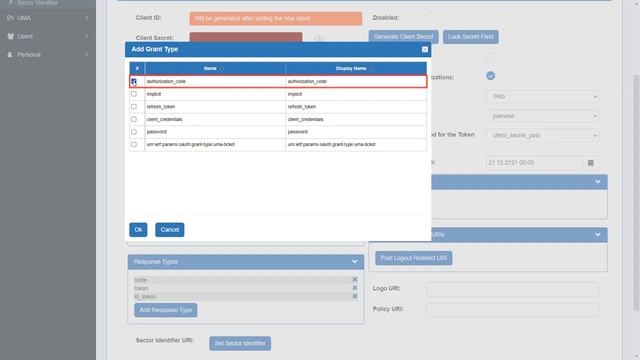
Task: Click the Personal person icon in sidebar
Action: tap(10, 54)
